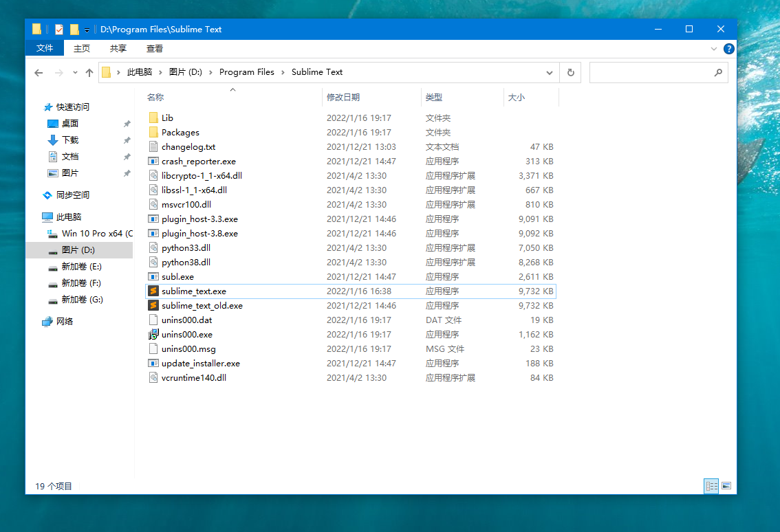Click the sublime_text_old.exe file icon

(153, 306)
